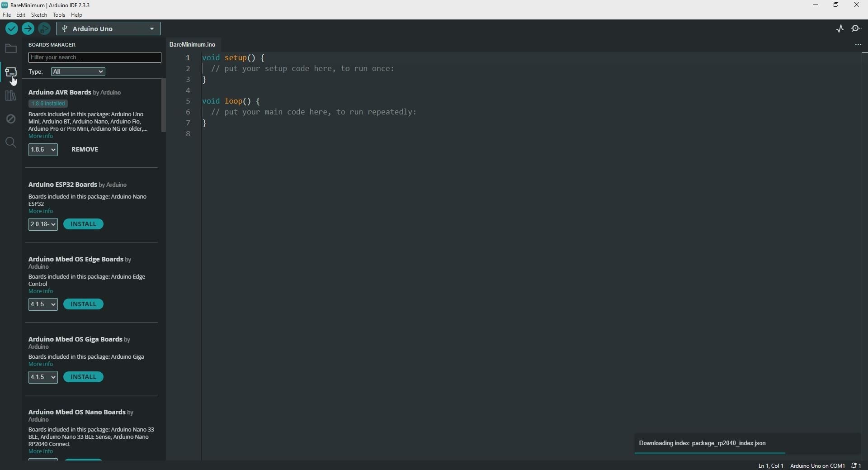Image resolution: width=868 pixels, height=470 pixels.
Task: Open the Debug panel sidebar icon
Action: coord(11,119)
